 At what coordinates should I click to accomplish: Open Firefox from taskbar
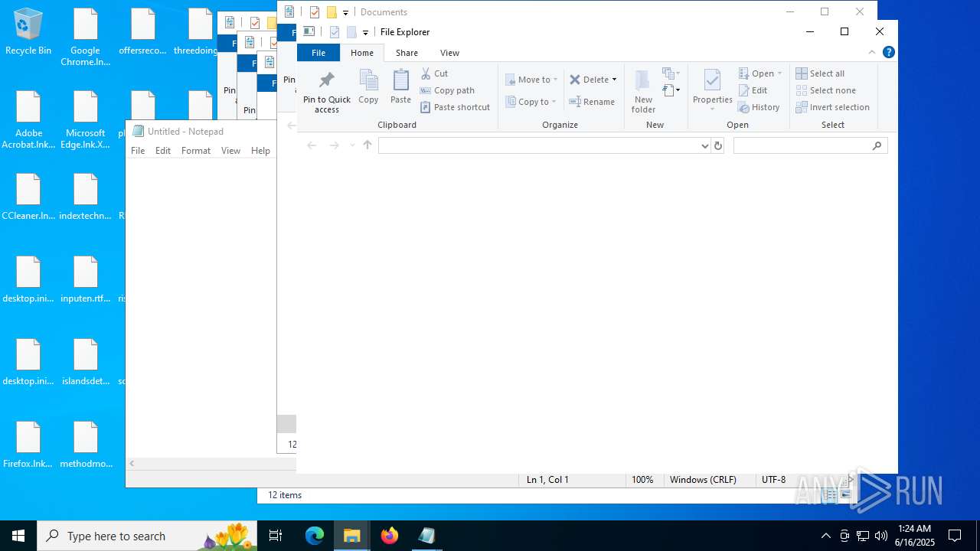tap(390, 536)
